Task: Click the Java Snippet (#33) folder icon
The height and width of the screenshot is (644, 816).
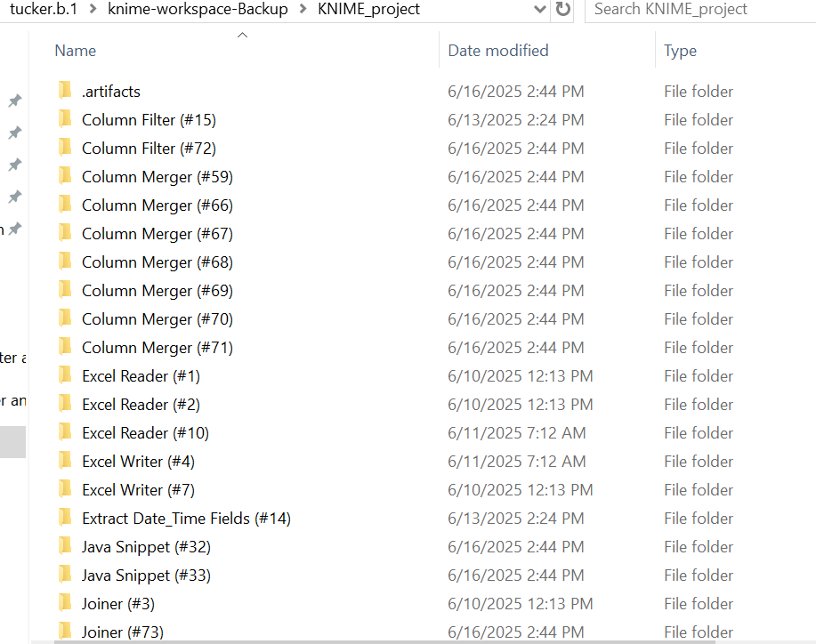Action: (x=65, y=575)
